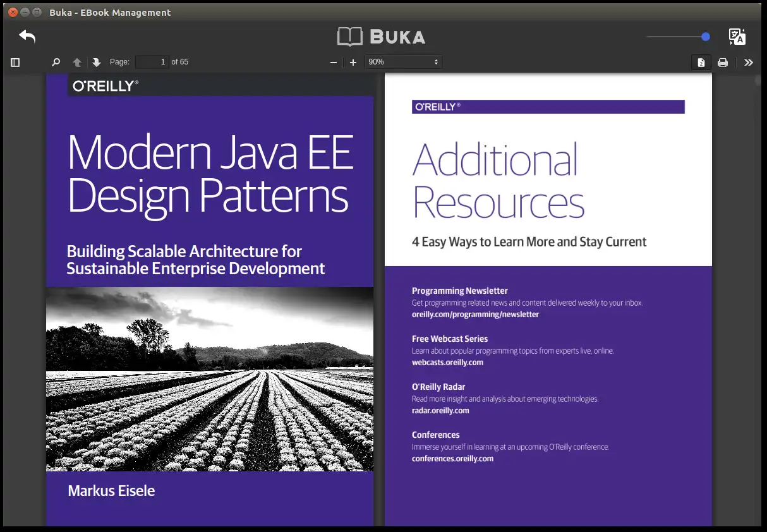Click the 'Conferences' heading text
This screenshot has height=532, width=767.
(x=435, y=435)
